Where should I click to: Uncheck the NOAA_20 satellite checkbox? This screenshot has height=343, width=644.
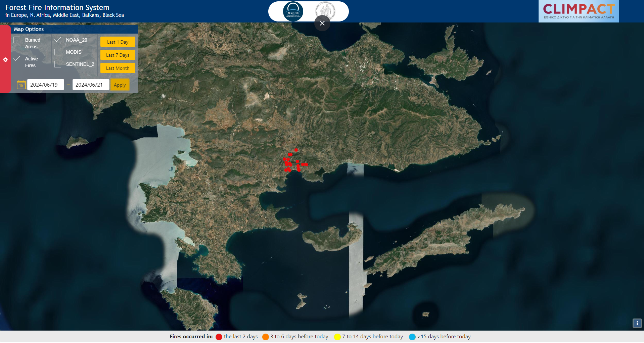click(x=58, y=40)
